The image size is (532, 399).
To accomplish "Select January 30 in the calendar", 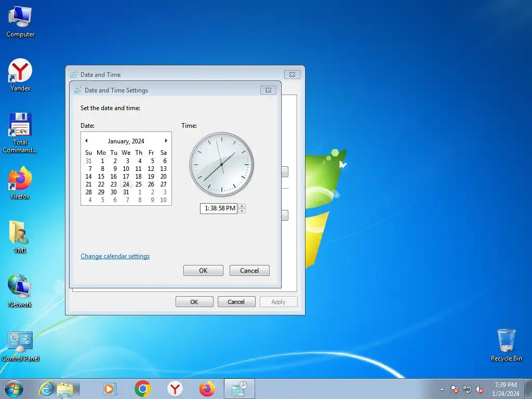I will pyautogui.click(x=114, y=192).
